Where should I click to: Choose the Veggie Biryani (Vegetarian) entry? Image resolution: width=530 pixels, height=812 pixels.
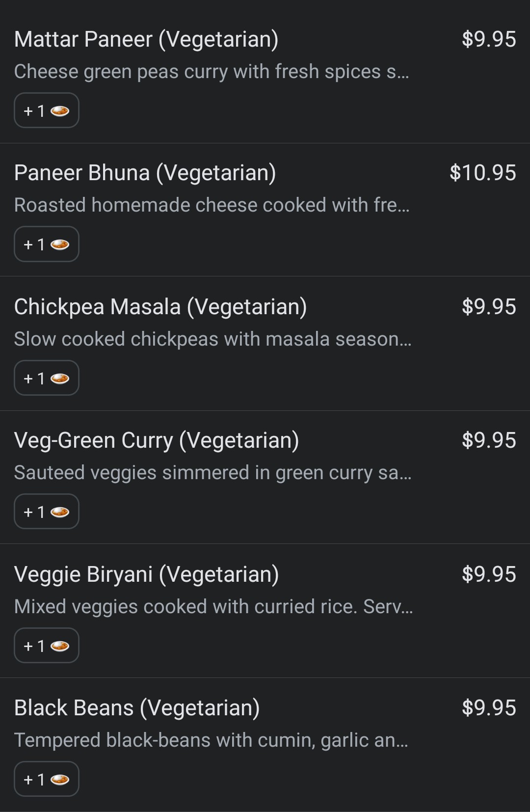tap(146, 574)
